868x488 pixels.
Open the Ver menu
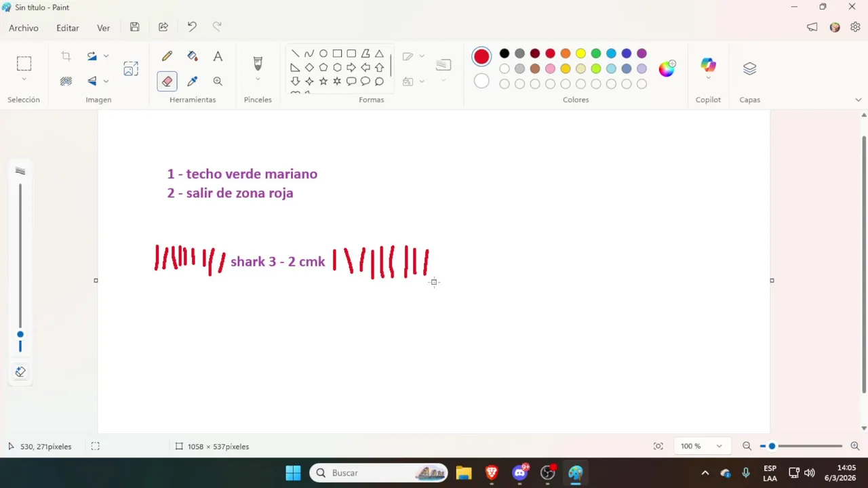tap(103, 28)
